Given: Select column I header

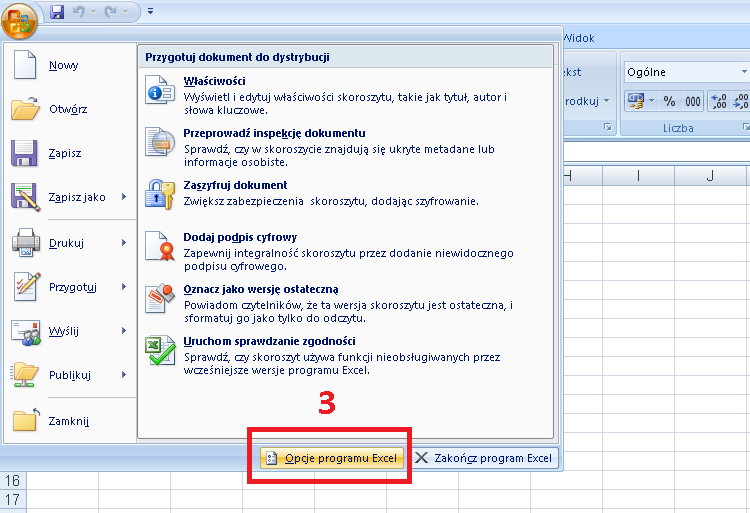Looking at the screenshot, I should 639,175.
